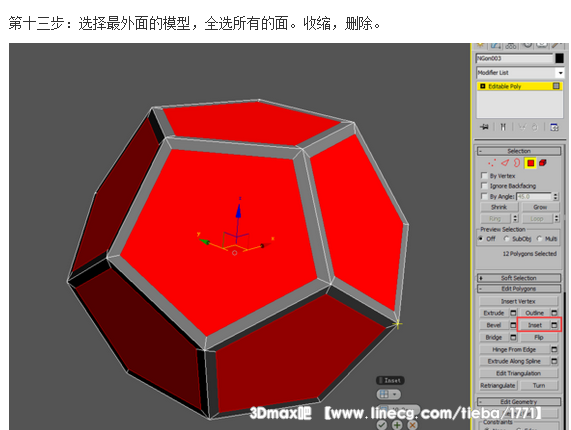
Task: Select SubObj preview selection radio
Action: pos(506,238)
